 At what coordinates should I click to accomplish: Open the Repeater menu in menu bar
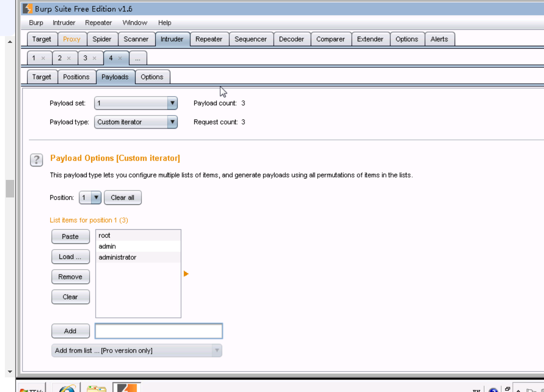click(x=99, y=22)
